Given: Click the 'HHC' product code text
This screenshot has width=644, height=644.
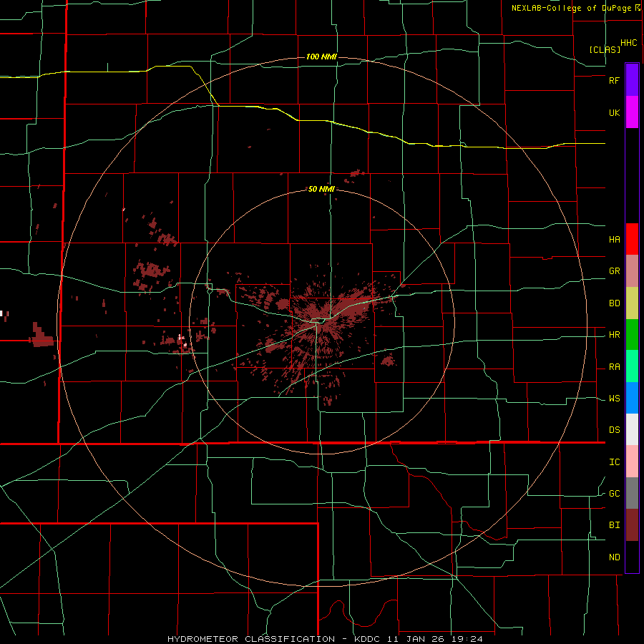Looking at the screenshot, I should pyautogui.click(x=629, y=43).
